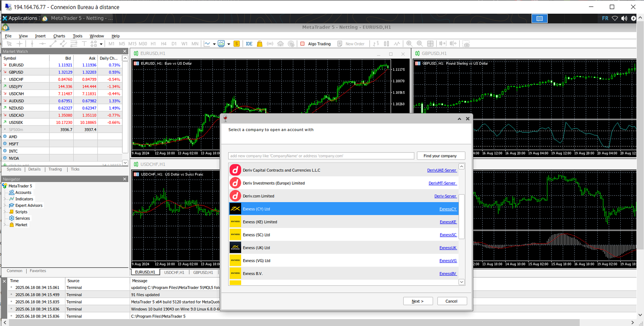Screen dimensions: 644x326
Task: Switch to line chart display
Action: pos(397,44)
